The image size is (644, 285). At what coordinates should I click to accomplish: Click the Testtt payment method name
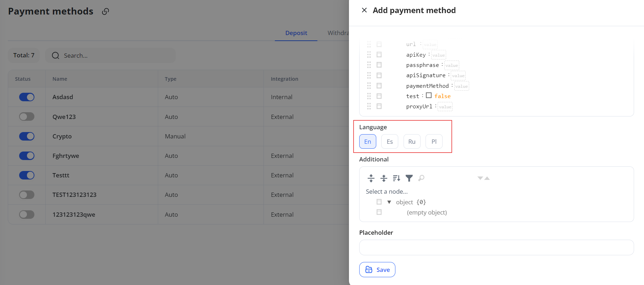click(61, 175)
